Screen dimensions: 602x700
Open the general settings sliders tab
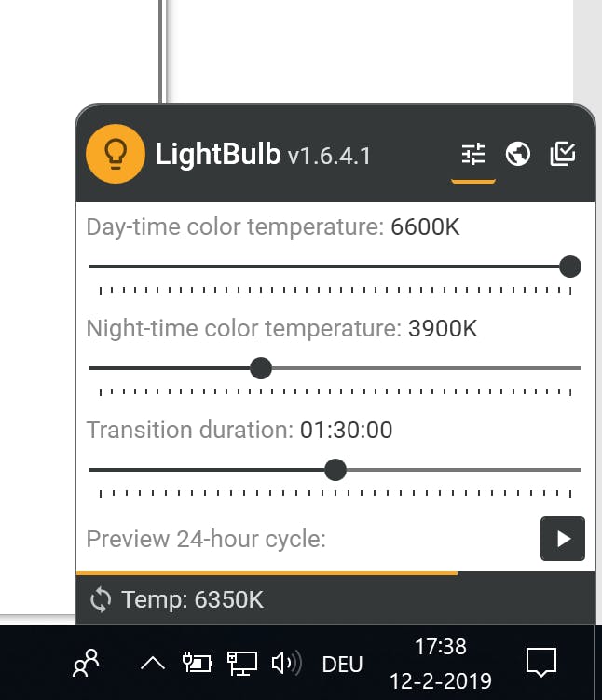(x=473, y=154)
